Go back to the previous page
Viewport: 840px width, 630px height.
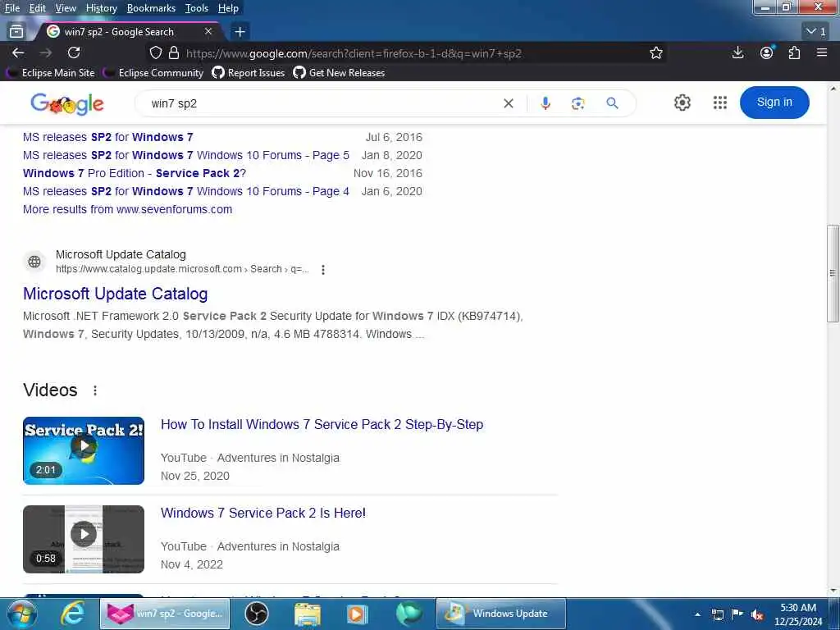point(18,53)
